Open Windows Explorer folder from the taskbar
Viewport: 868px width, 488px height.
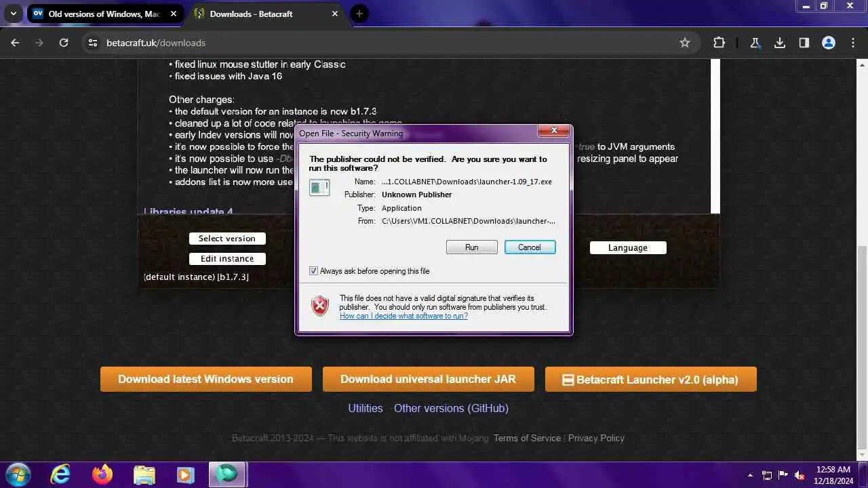(144, 474)
